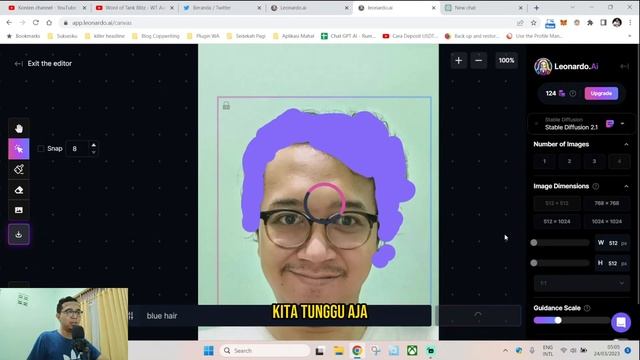This screenshot has height=360, width=640.
Task: Open the browser home page
Action: (x=49, y=23)
